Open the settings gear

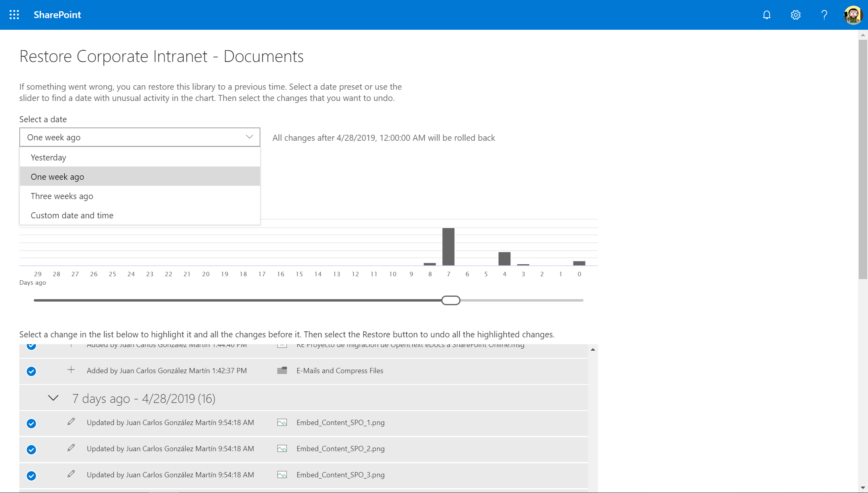pos(796,15)
